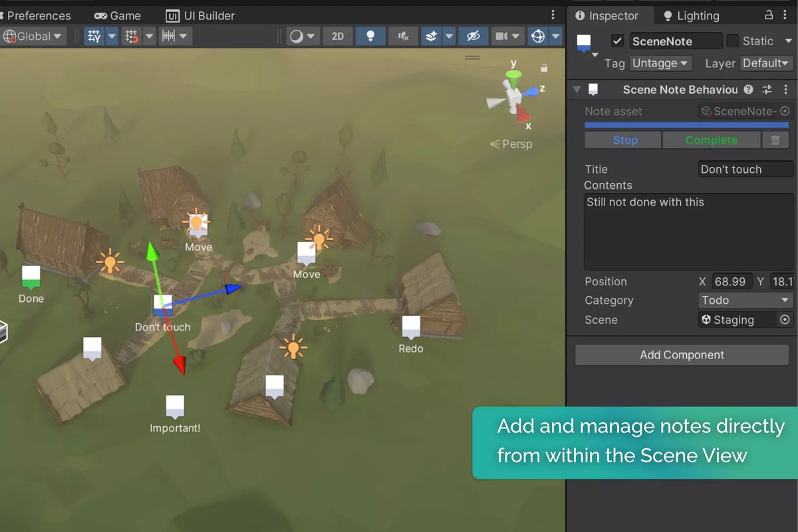The image size is (798, 532).
Task: Click the Contents text area
Action: 689,231
